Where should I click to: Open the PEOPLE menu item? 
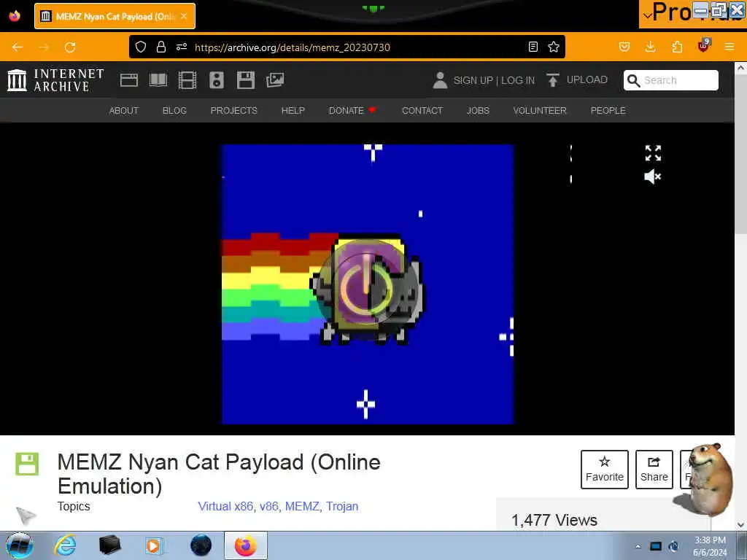(x=608, y=111)
